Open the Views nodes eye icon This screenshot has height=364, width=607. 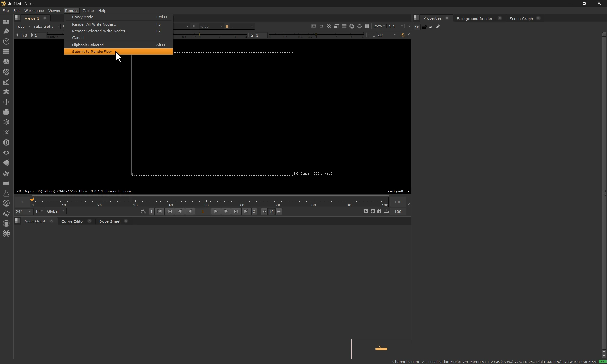point(6,153)
